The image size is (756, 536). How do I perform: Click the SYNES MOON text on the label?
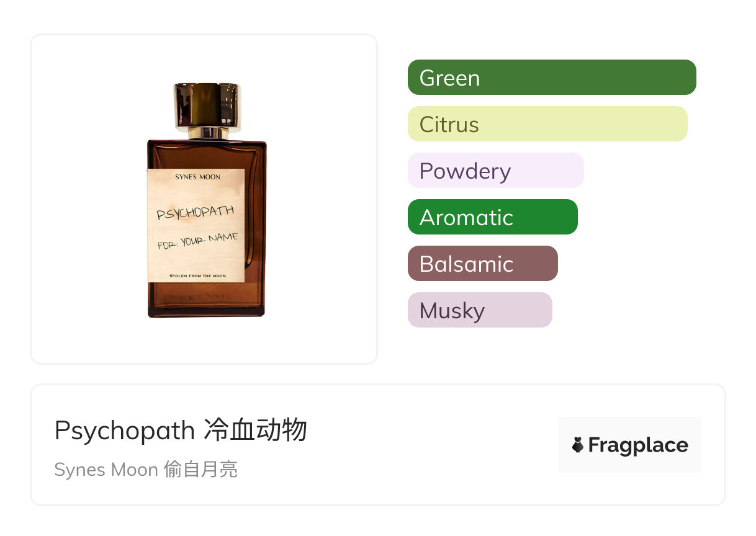(197, 177)
